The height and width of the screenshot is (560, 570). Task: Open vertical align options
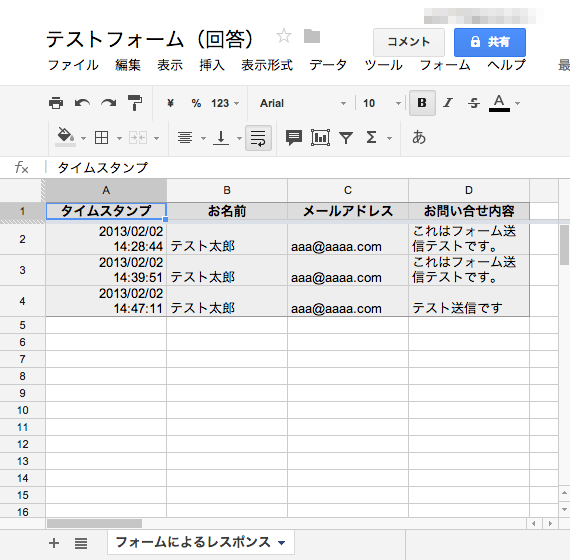[x=221, y=138]
